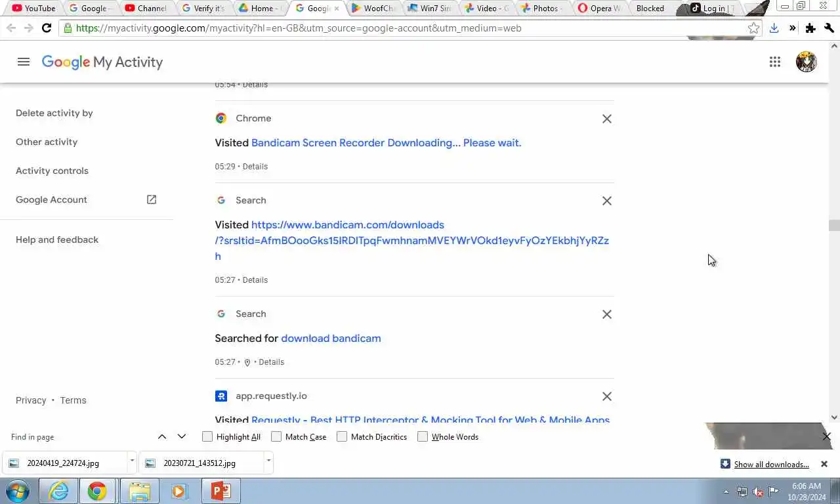Delete the 'download bandicam' search entry
The height and width of the screenshot is (504, 840).
click(607, 314)
